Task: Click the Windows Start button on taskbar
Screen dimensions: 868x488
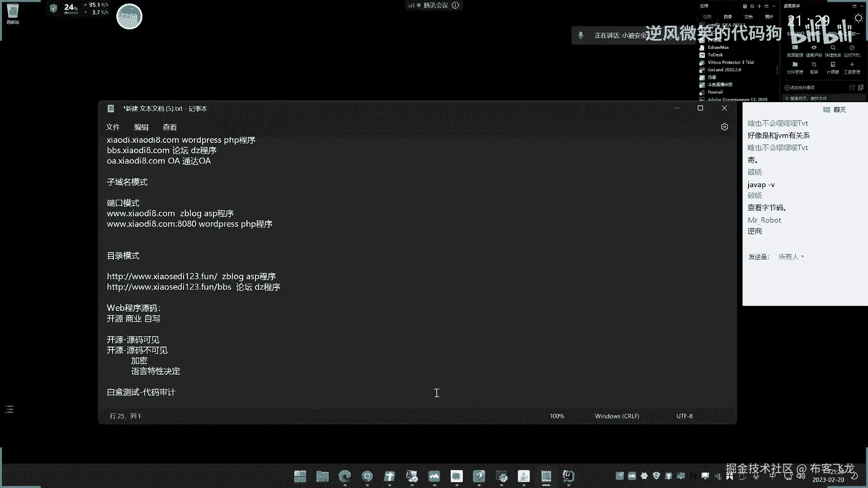Action: pos(300,476)
